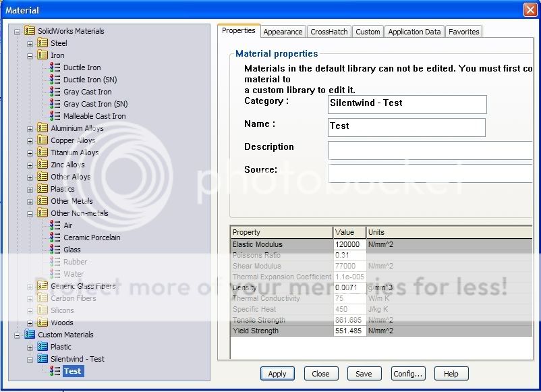Click the Gray Cast Iron material icon
Viewport: 541px width, 392px height.
(55, 92)
